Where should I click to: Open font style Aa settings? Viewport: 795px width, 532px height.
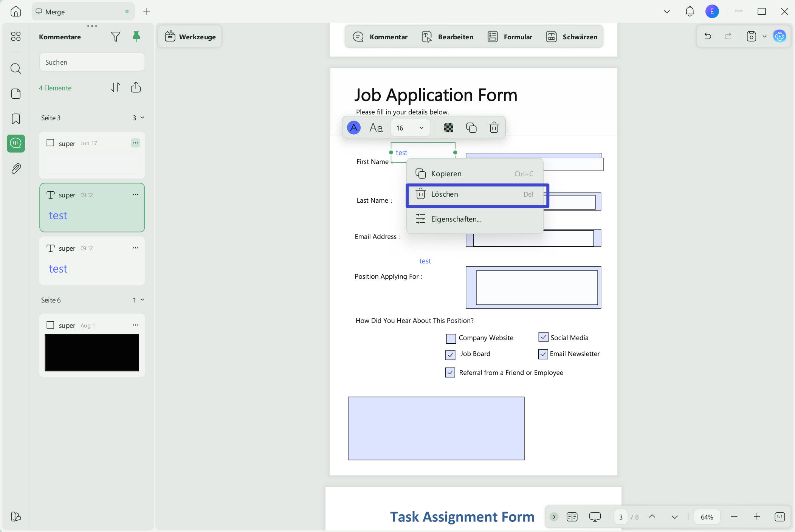pos(376,128)
